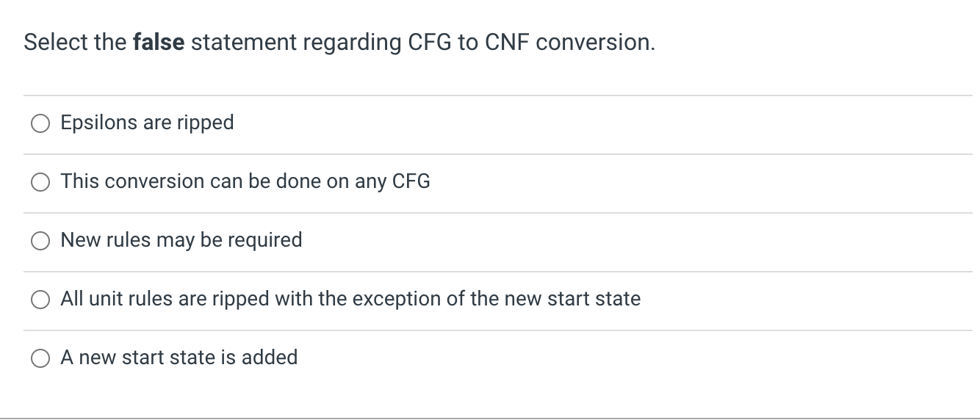Image resolution: width=980 pixels, height=420 pixels.
Task: Select the "Epsilons are ripped" radio button
Action: (40, 123)
